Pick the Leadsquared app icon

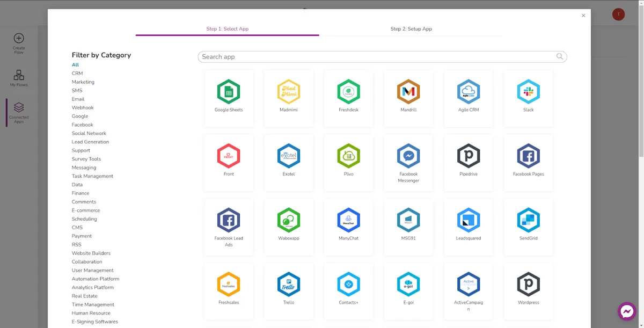(469, 220)
